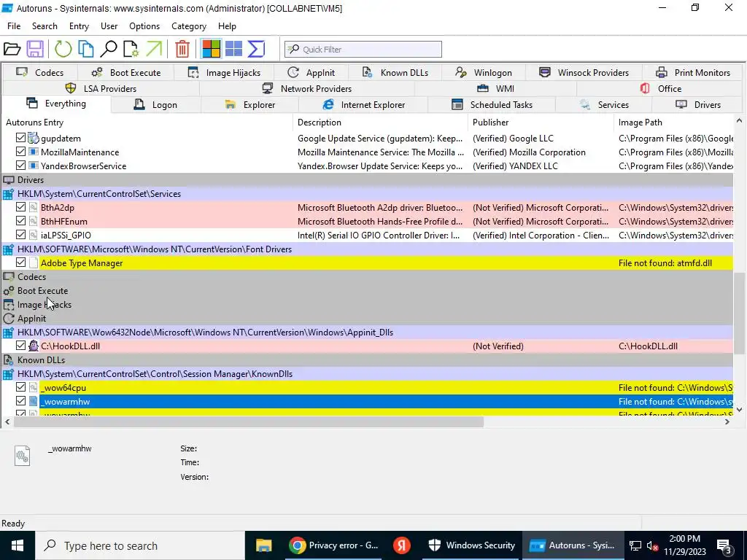
Task: Click the gear file icon in details pane
Action: coord(23,456)
